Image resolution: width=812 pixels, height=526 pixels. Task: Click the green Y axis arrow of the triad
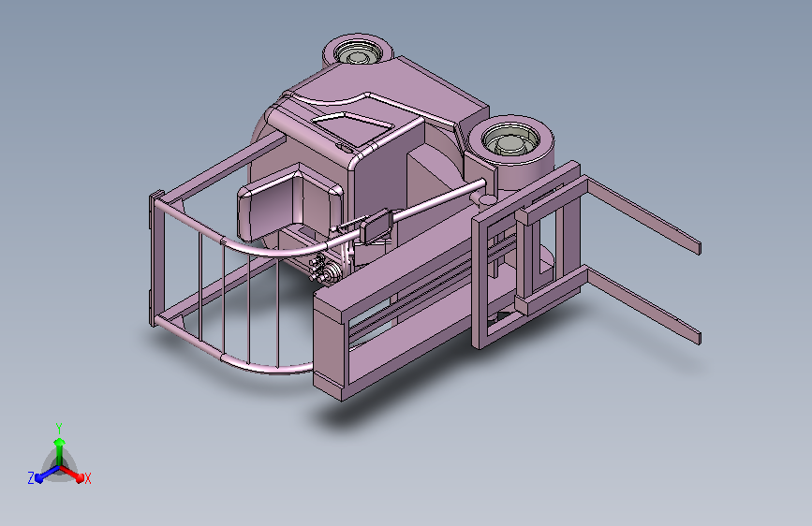pos(59,450)
